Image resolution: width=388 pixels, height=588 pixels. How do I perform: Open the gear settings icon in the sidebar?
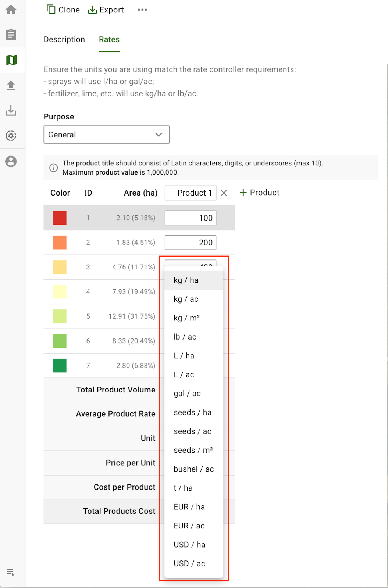point(11,136)
